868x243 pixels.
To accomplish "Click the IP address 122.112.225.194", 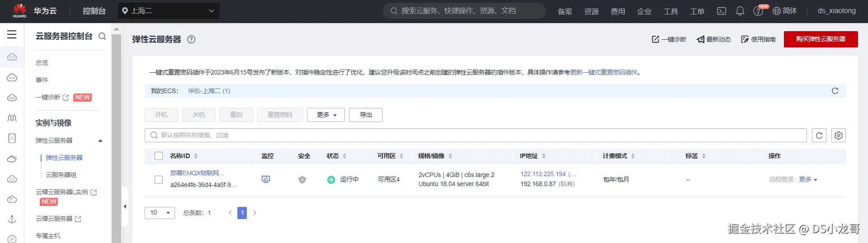I will tap(543, 174).
